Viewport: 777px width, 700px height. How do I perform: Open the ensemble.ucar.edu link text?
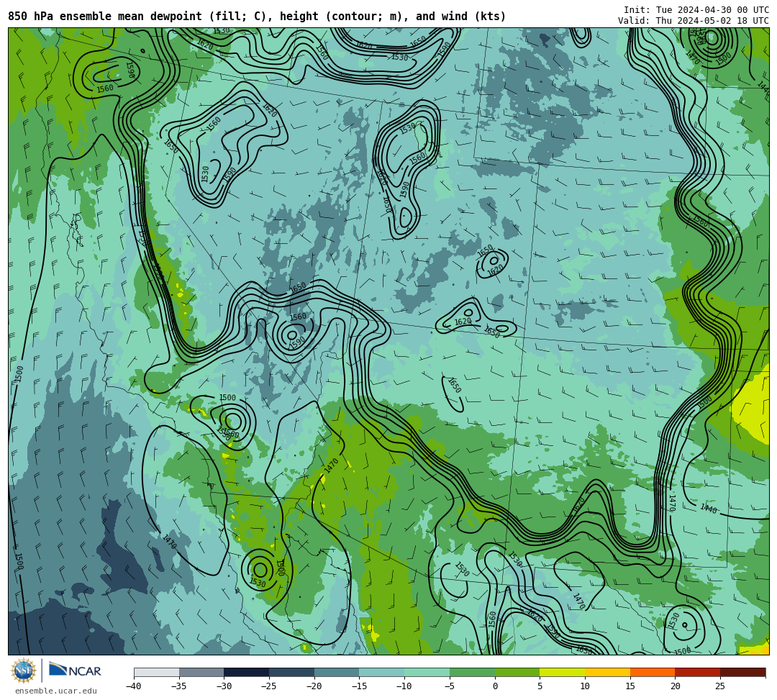click(55, 691)
